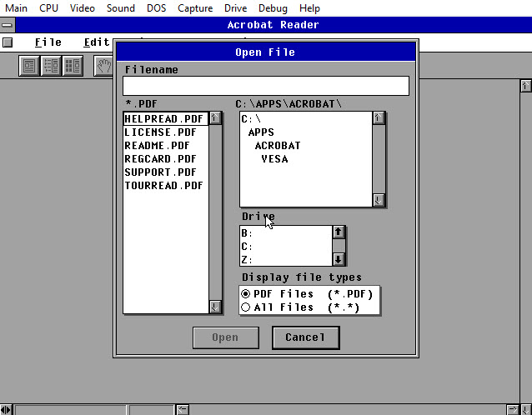
Task: Select SUPPORT.PDF in the file list
Action: [166, 172]
